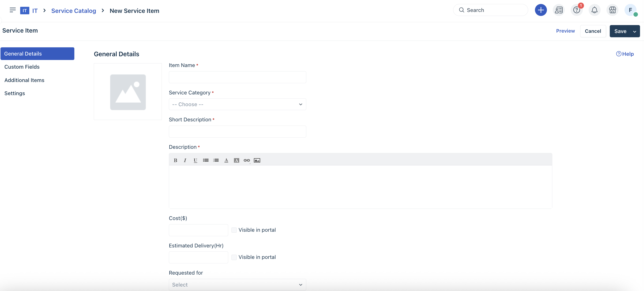This screenshot has height=291, width=644.
Task: Switch to the Custom Fields section
Action: click(x=22, y=67)
